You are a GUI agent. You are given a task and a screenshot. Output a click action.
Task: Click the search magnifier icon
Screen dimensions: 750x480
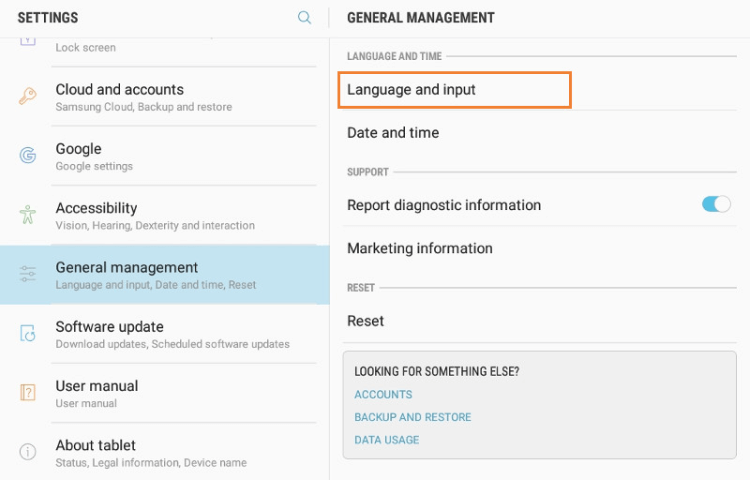coord(305,18)
